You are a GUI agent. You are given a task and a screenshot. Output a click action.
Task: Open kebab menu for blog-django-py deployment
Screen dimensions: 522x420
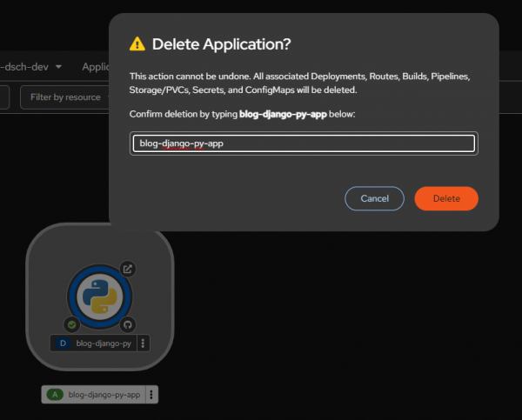click(x=144, y=343)
